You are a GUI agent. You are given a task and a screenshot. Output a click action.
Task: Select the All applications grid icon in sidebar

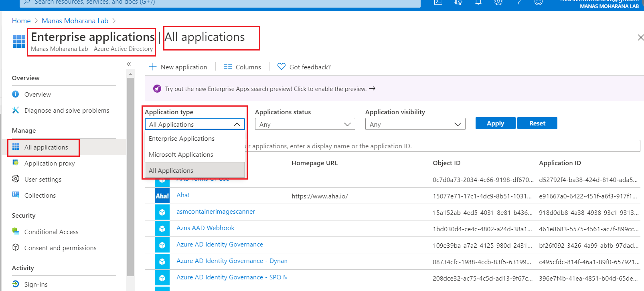click(x=16, y=147)
